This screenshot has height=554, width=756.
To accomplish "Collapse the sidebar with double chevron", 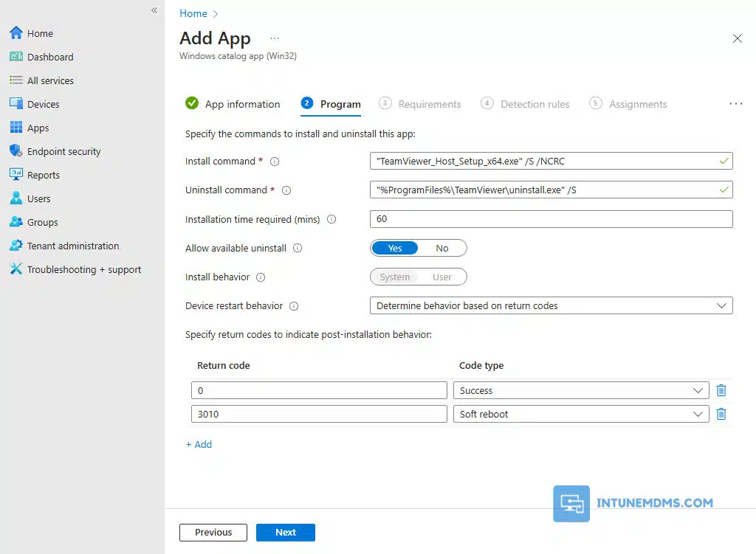I will coord(154,10).
